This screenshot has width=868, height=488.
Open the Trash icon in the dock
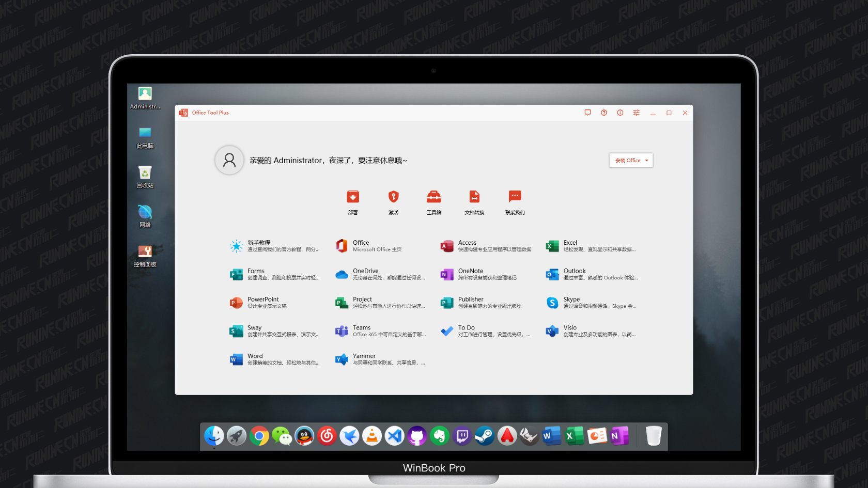click(x=654, y=436)
